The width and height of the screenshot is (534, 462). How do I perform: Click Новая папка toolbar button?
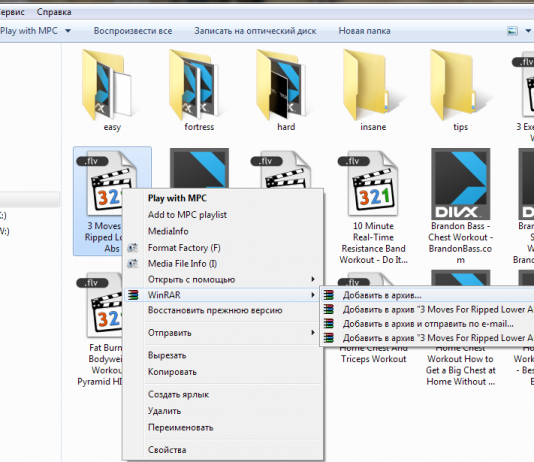364,31
